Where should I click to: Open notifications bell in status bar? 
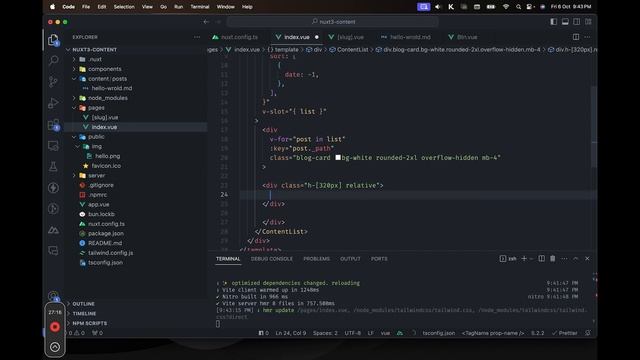[588, 333]
